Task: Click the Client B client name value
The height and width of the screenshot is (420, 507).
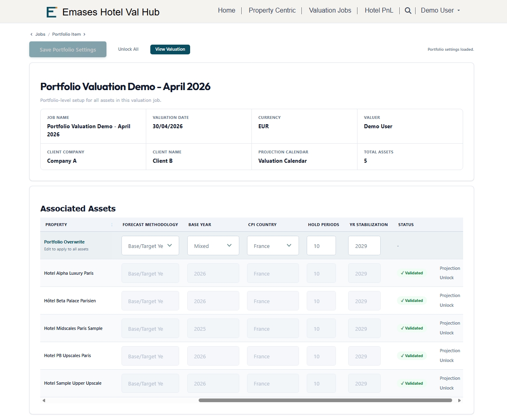Action: point(162,161)
